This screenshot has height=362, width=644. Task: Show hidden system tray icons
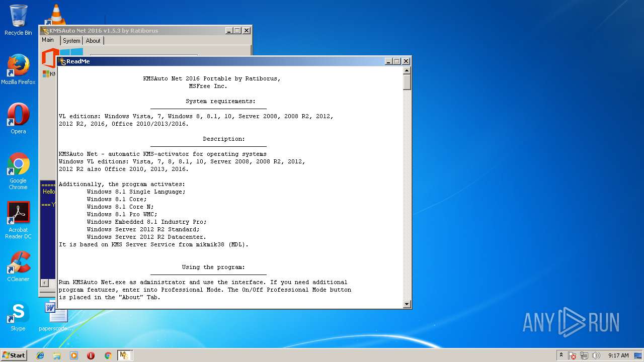[x=561, y=355]
